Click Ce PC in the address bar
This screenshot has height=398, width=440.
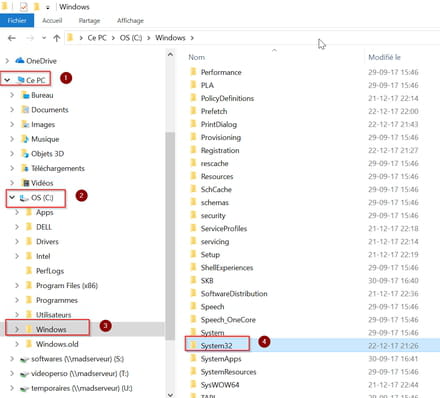point(97,38)
